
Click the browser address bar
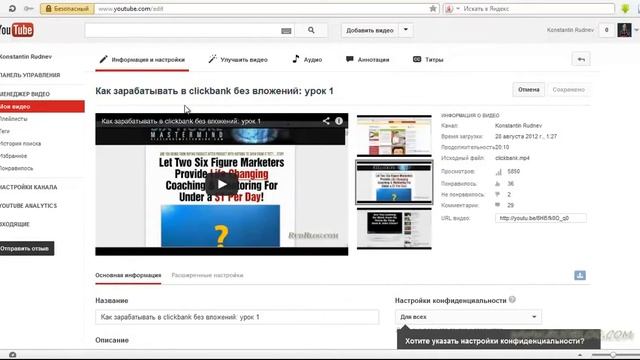(261, 9)
